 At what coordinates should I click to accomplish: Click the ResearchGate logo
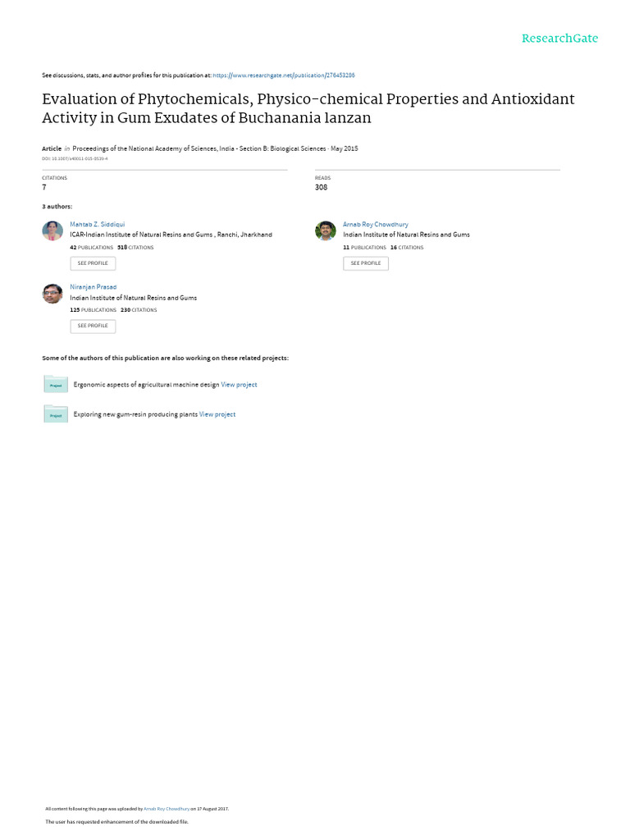(x=560, y=39)
